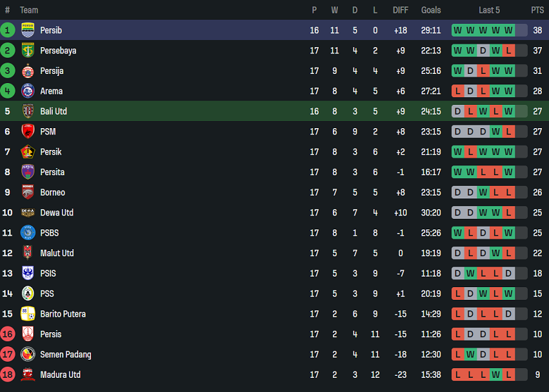The height and width of the screenshot is (392, 549).
Task: Click the red rank 16 position badge
Action: coord(8,334)
